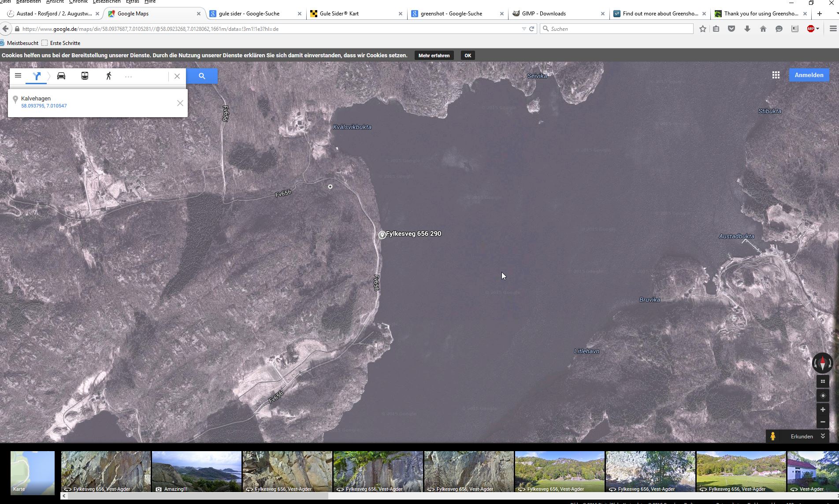Expand more travel modes ellipsis
The image size is (839, 504).
coord(128,77)
